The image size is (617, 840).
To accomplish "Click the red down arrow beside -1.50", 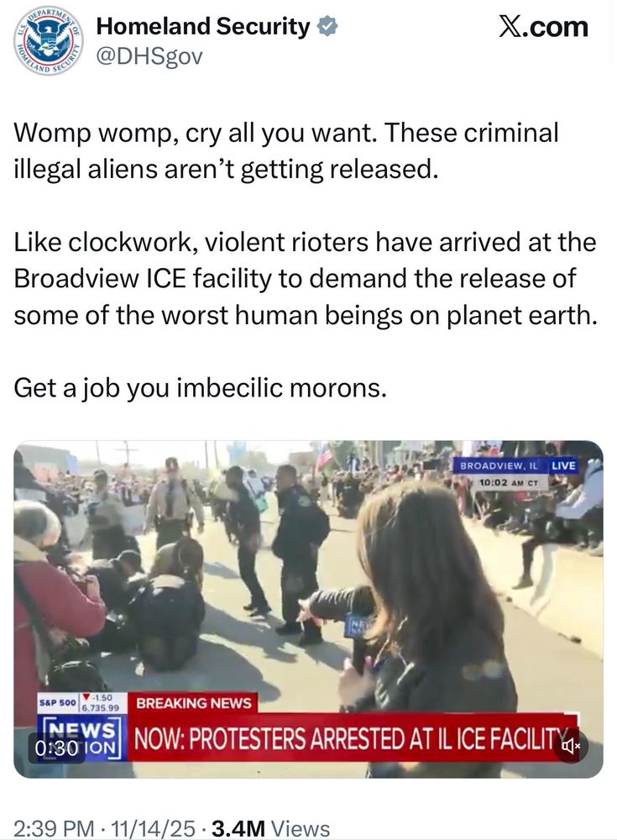I will pos(86,697).
